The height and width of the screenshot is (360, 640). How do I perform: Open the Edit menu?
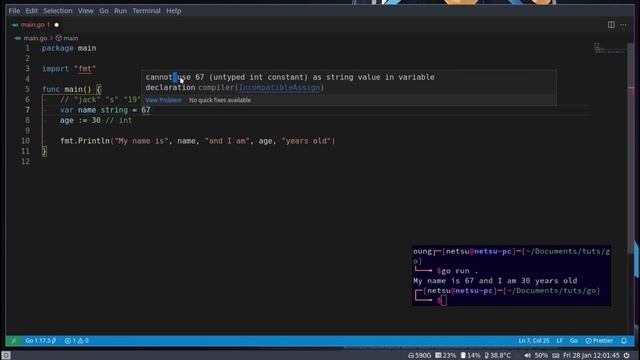[x=31, y=11]
